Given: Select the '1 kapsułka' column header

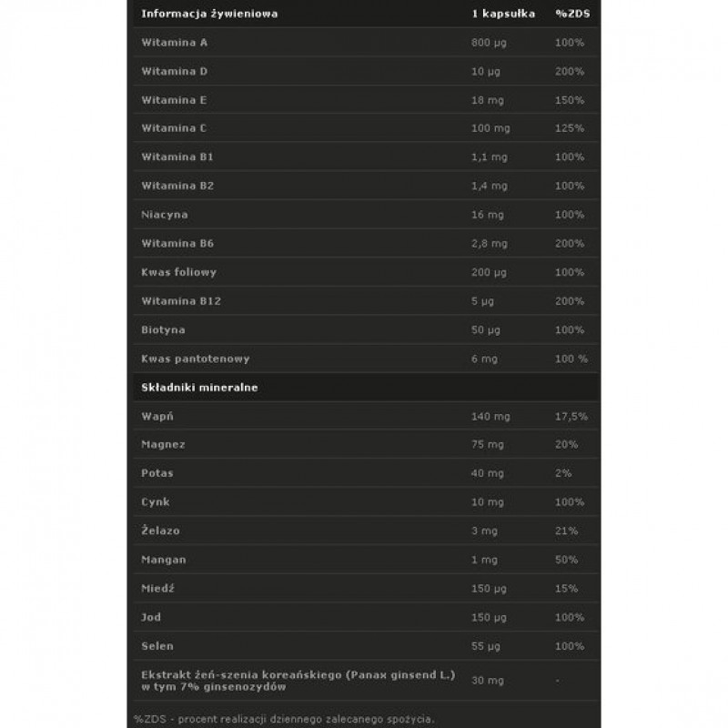Looking at the screenshot, I should (x=500, y=15).
